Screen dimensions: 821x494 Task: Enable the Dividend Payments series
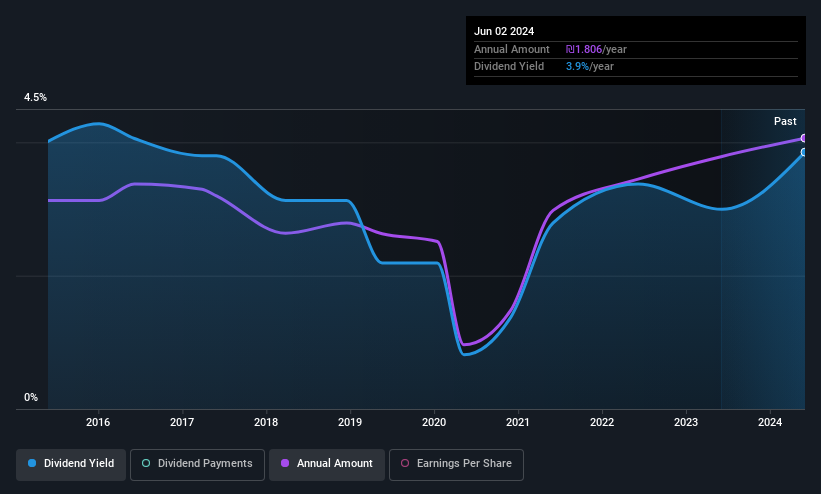pos(197,464)
